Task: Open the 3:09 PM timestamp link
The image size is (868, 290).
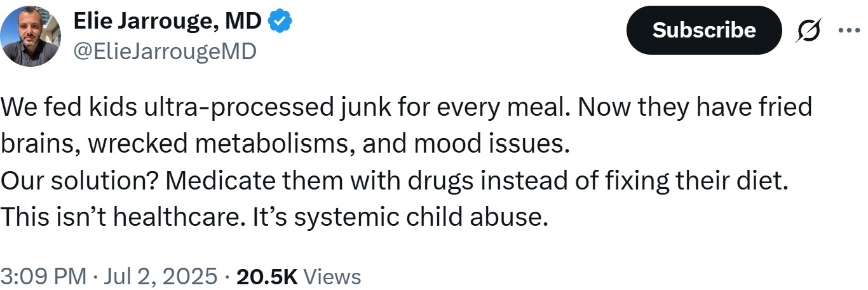Action: [x=44, y=277]
